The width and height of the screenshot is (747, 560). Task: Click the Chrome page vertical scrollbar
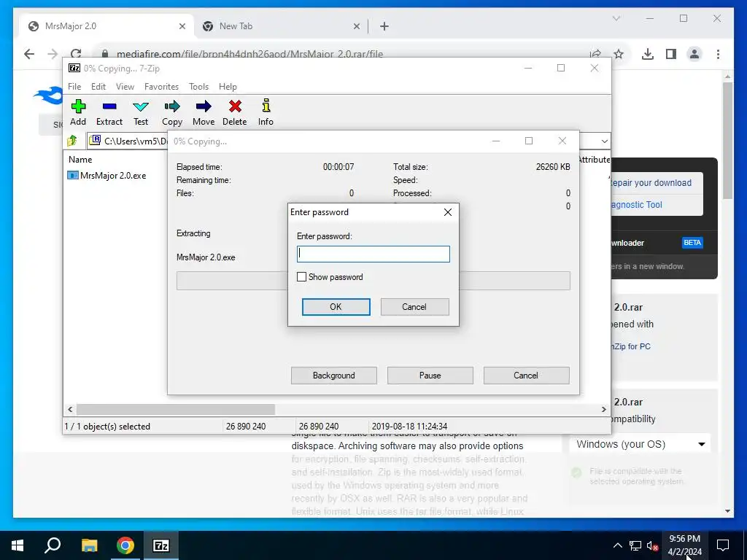(727, 141)
